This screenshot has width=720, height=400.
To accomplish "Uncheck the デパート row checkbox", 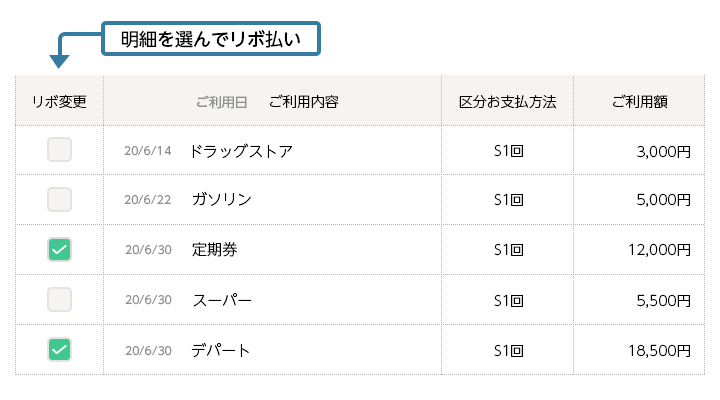I will point(59,349).
